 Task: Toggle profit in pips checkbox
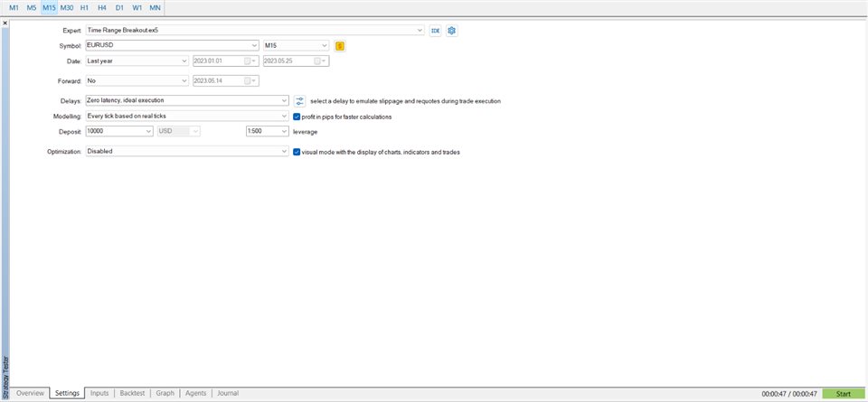(297, 117)
